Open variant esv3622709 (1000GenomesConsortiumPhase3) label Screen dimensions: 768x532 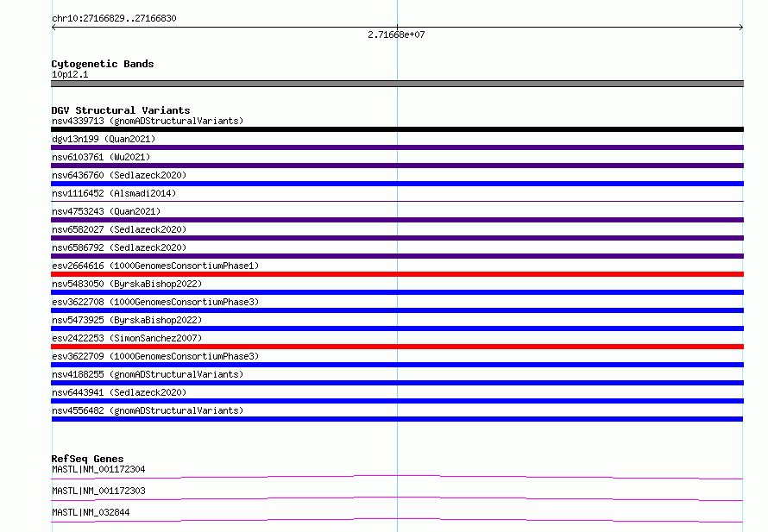click(x=155, y=356)
